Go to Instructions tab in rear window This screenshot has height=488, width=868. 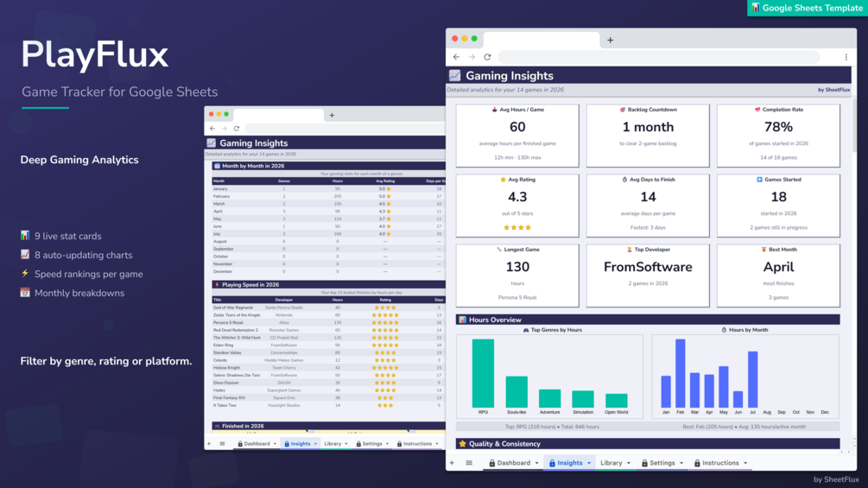pyautogui.click(x=417, y=444)
